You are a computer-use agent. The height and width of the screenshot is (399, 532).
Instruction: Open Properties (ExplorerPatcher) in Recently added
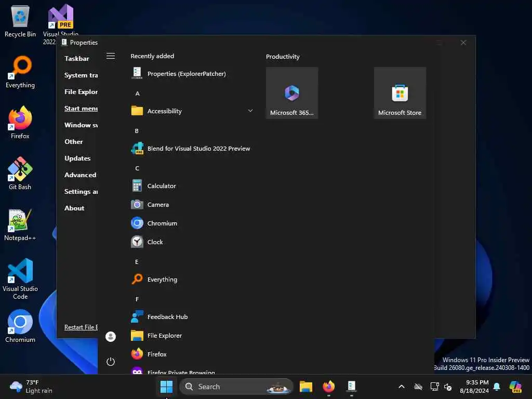(x=192, y=74)
